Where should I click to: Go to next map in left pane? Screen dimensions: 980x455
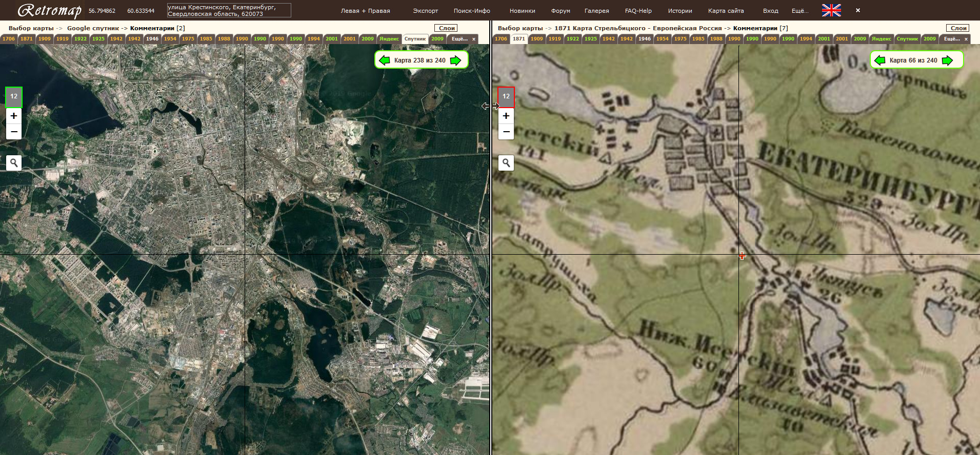tap(455, 60)
